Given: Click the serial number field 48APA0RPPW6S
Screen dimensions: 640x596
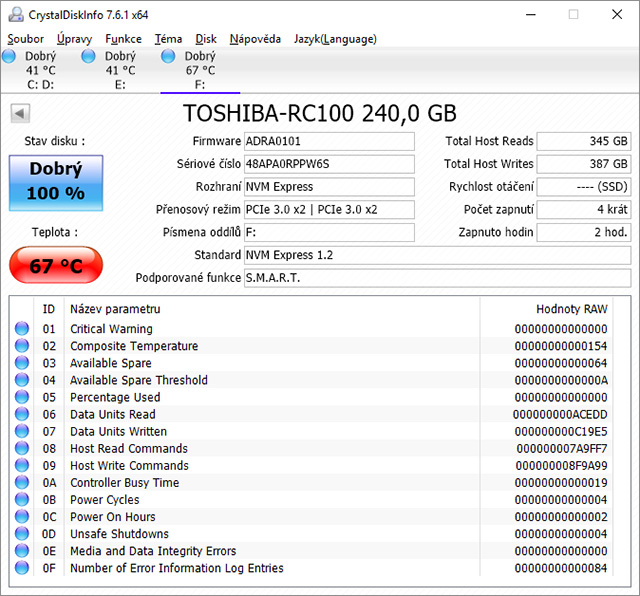Looking at the screenshot, I should tap(329, 164).
